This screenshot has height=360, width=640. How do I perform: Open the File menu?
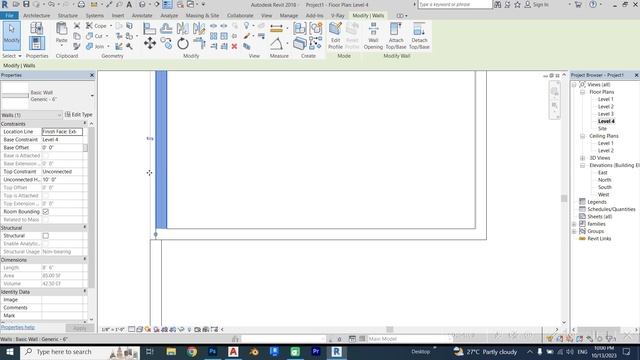tap(9, 16)
